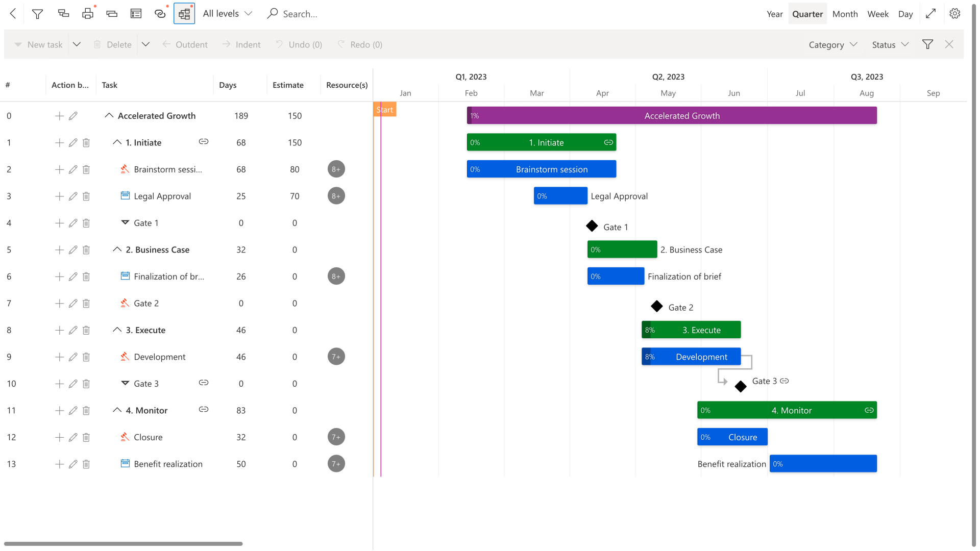
Task: Click the New task button
Action: [39, 45]
